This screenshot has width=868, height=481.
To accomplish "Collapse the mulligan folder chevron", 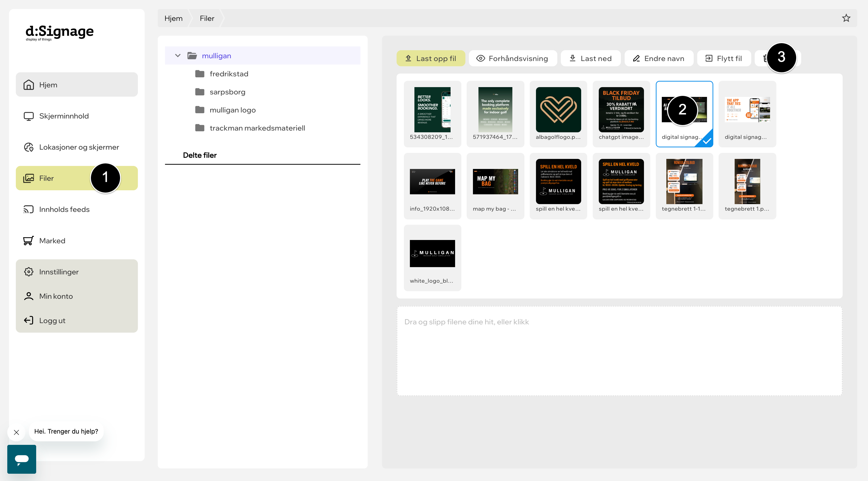I will [x=178, y=55].
